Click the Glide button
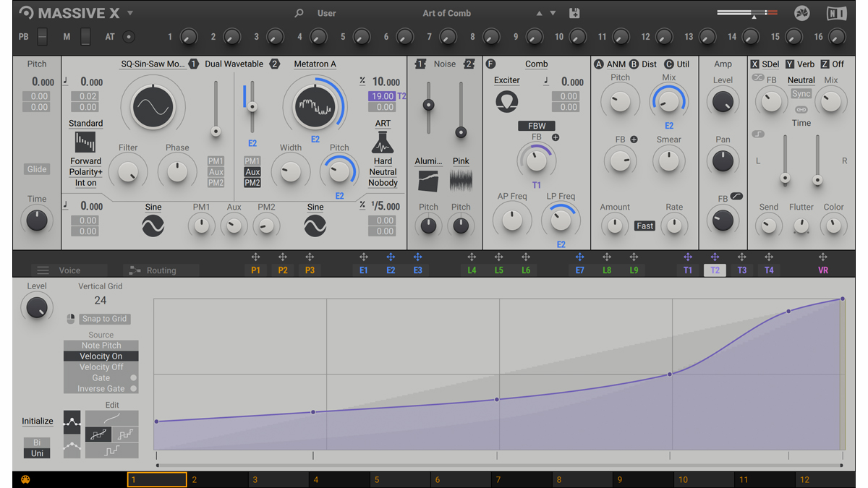 37,169
